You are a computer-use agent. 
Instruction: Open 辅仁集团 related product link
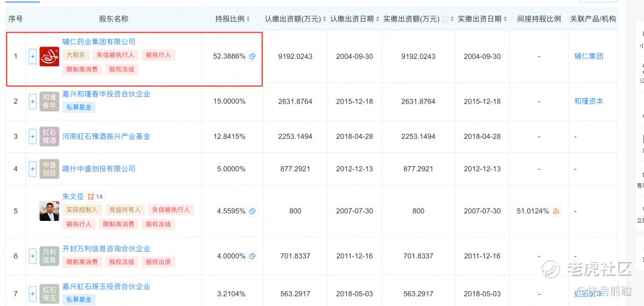(x=589, y=56)
